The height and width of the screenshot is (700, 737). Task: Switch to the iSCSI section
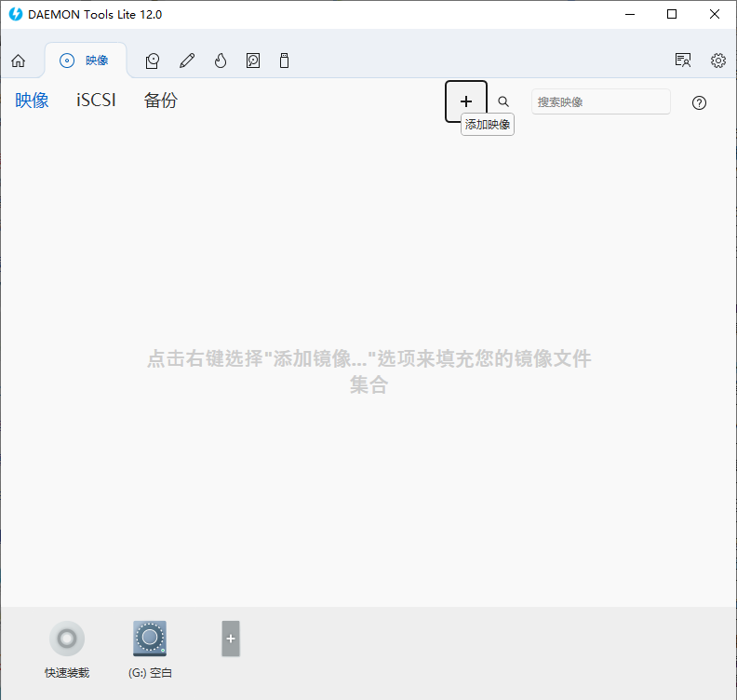tap(96, 101)
